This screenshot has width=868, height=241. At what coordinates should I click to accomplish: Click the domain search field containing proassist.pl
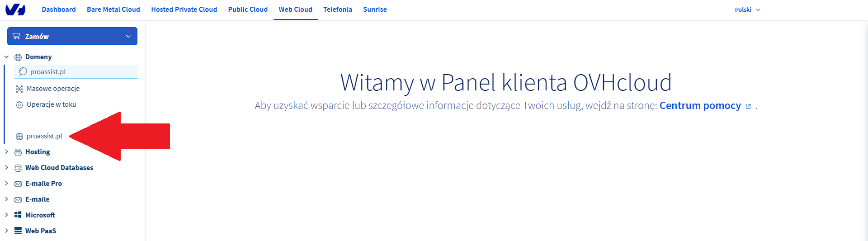pos(76,72)
